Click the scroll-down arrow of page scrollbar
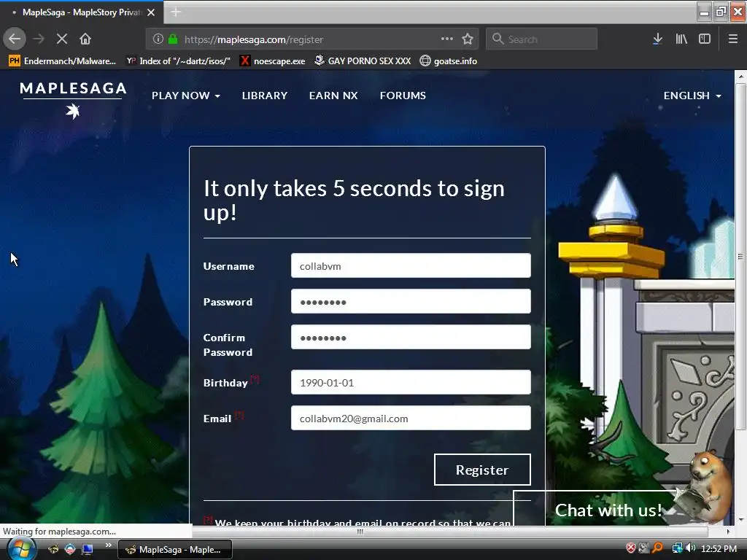 (x=740, y=519)
